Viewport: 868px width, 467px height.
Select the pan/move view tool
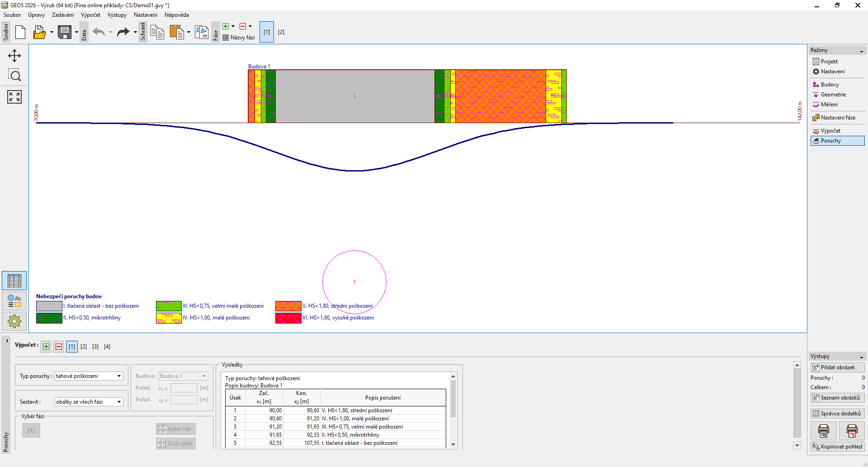pyautogui.click(x=14, y=56)
